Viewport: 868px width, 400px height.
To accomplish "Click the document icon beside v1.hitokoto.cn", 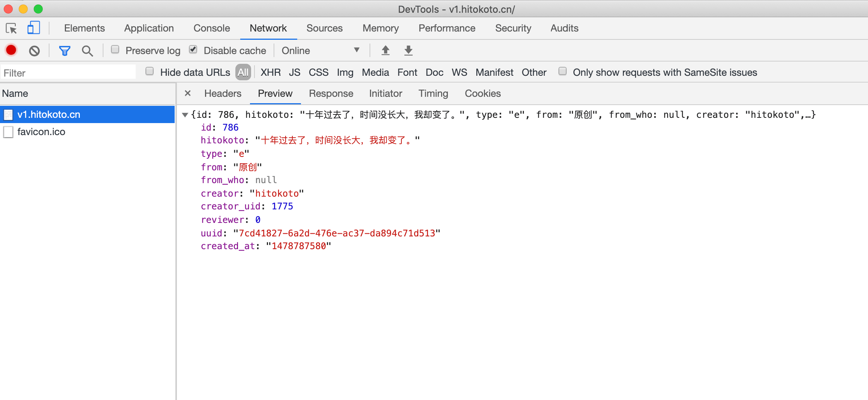I will [8, 114].
